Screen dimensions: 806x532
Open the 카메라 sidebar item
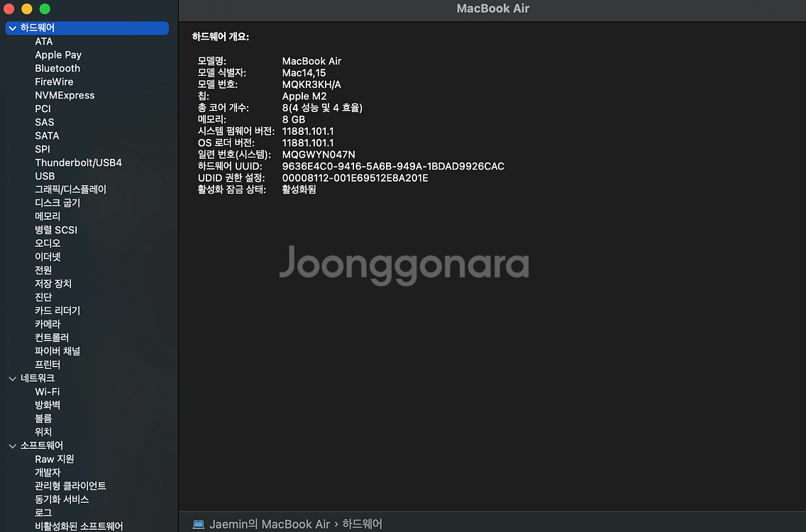(48, 324)
